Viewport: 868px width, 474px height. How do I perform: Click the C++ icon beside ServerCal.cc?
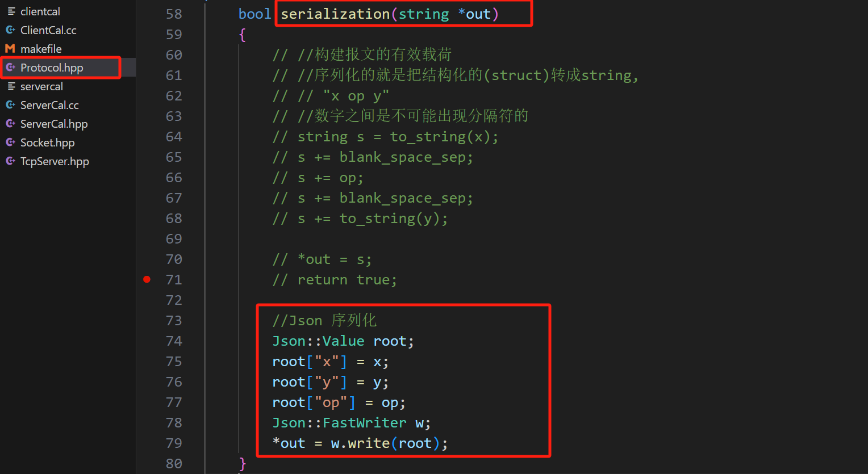pos(10,105)
